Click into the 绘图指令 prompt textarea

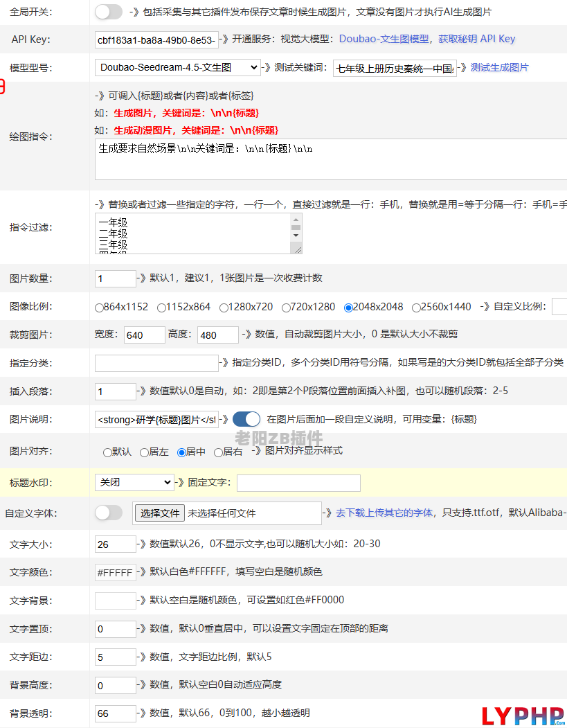[330, 159]
